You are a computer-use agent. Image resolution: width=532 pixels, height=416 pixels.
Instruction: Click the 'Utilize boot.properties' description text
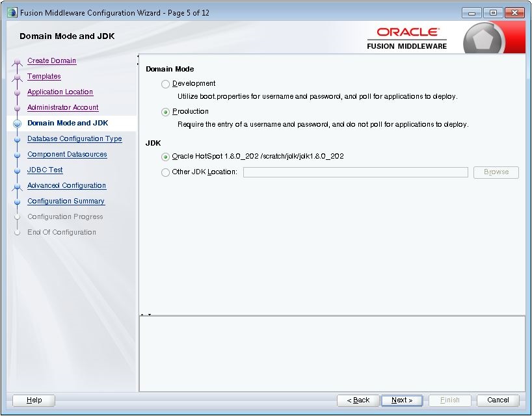coord(317,96)
